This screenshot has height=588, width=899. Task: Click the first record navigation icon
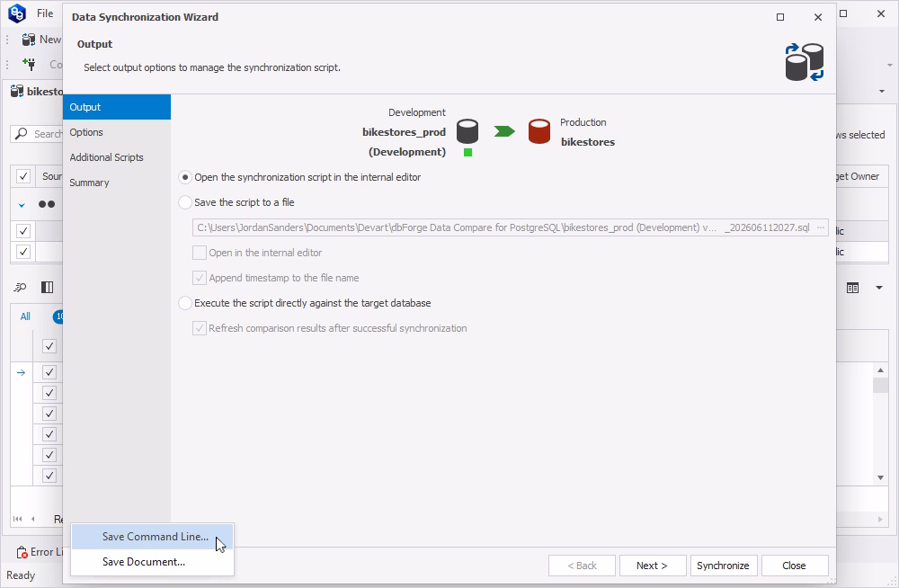[x=18, y=519]
